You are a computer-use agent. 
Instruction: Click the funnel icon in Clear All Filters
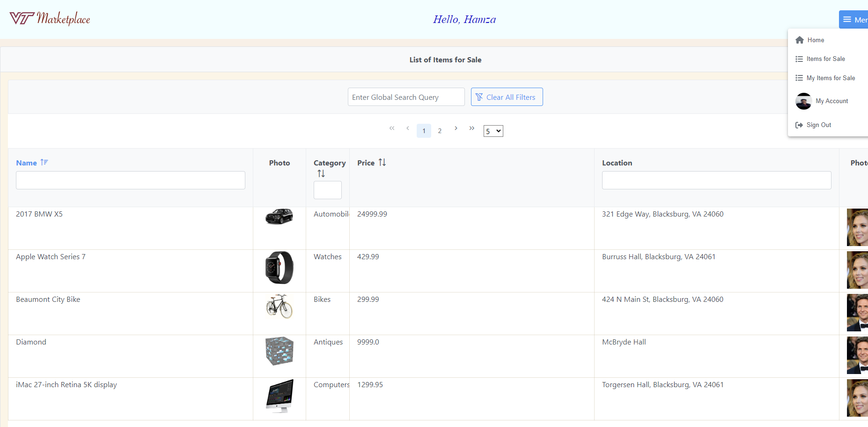[x=479, y=97]
